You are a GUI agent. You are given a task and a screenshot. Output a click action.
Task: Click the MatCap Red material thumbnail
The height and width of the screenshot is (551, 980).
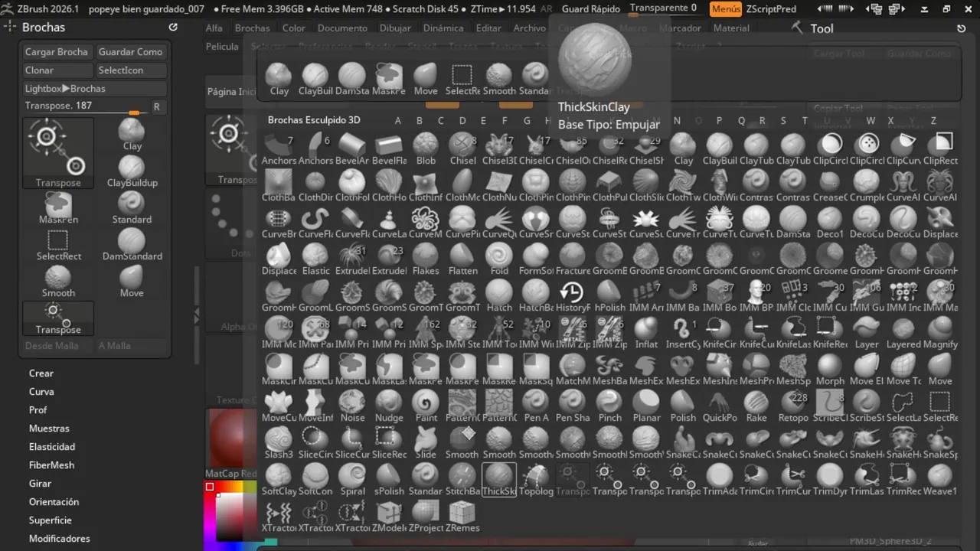click(x=230, y=438)
